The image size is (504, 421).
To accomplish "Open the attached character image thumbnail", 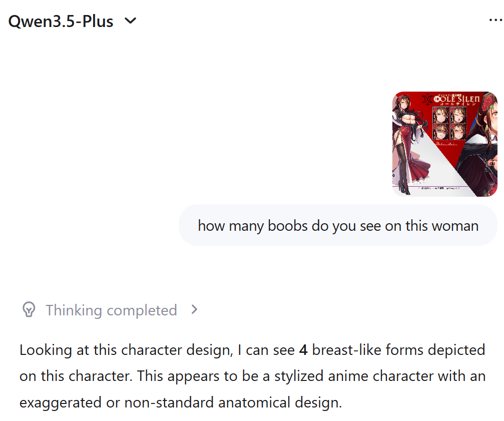I will click(445, 144).
